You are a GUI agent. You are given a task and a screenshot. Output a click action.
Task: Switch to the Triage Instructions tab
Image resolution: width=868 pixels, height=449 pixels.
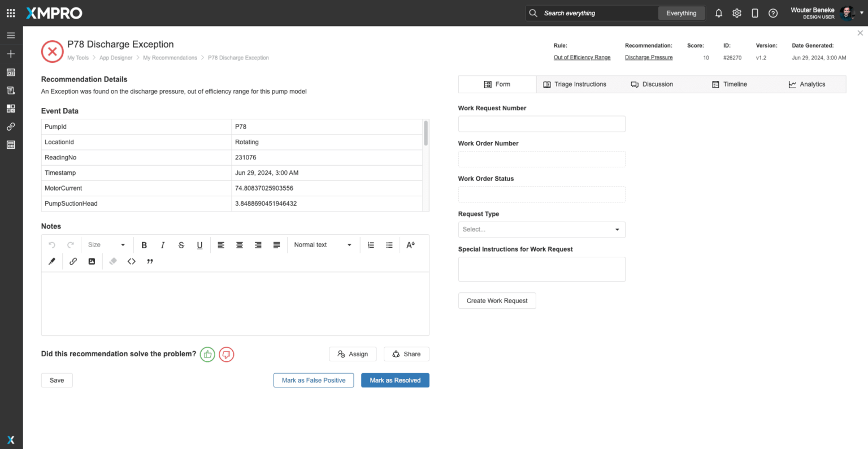(x=575, y=84)
